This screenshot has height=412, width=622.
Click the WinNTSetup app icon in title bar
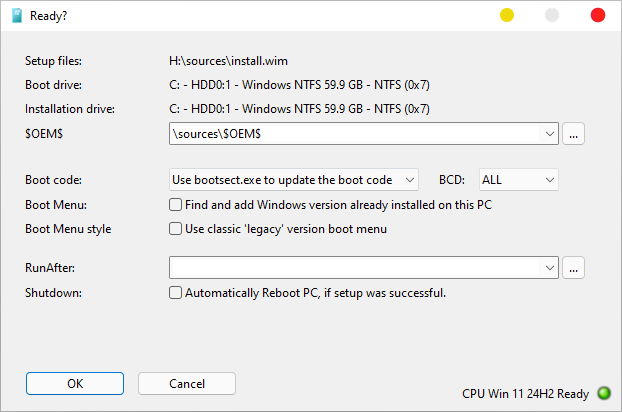tap(17, 15)
